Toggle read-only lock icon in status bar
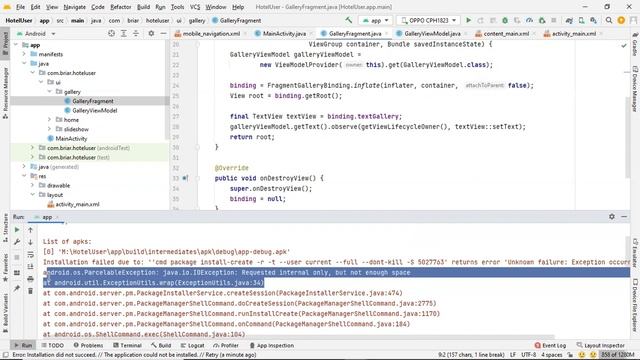 (x=570, y=355)
